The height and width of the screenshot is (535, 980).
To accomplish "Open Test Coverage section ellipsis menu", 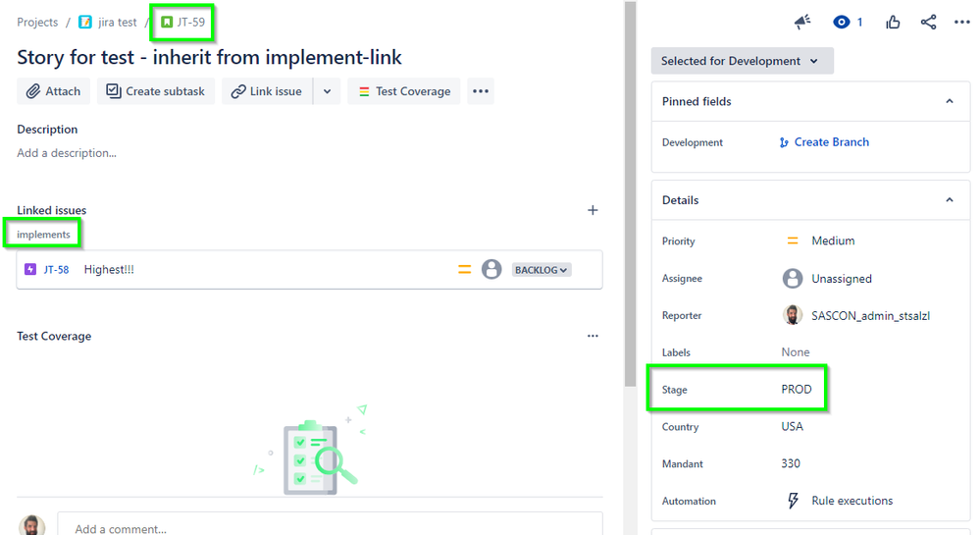I will (x=593, y=336).
